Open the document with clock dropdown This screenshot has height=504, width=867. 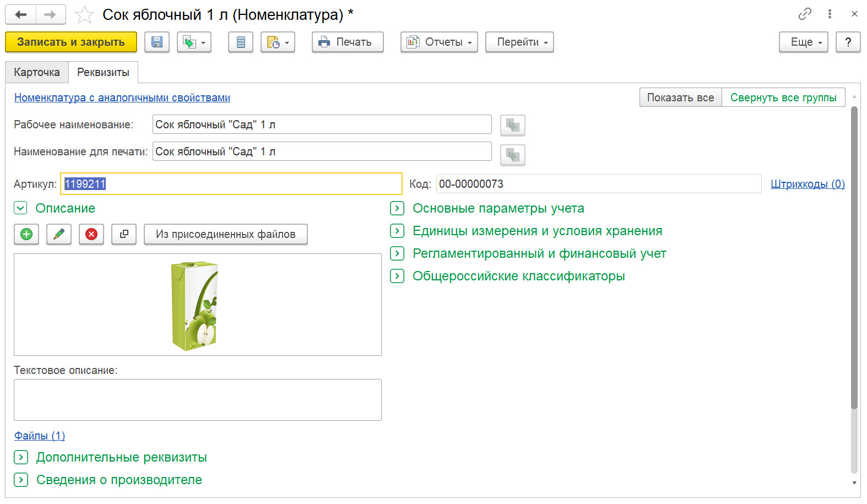click(278, 42)
